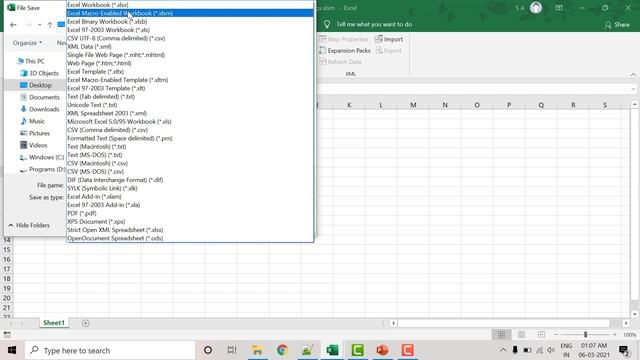Choose Excel Add-in (*.xlam) type
This screenshot has height=360, width=640.
point(190,196)
